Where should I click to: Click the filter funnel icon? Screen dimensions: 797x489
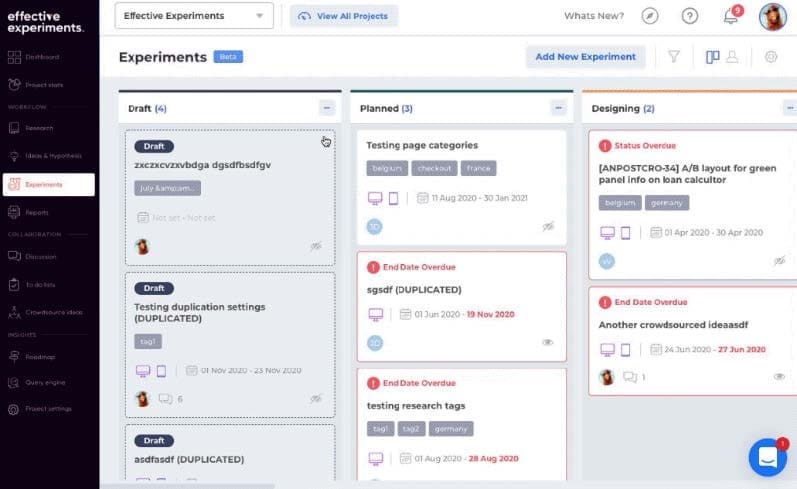click(674, 56)
